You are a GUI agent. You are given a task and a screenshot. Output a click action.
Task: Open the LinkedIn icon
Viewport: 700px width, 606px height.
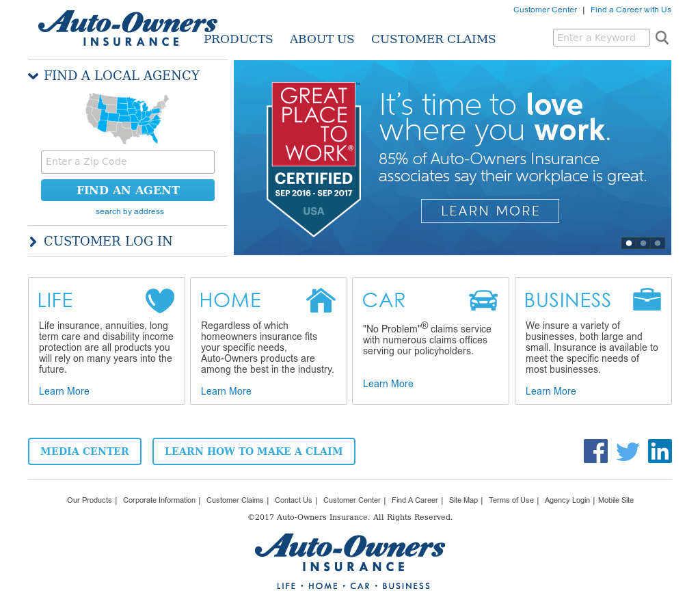click(x=660, y=451)
